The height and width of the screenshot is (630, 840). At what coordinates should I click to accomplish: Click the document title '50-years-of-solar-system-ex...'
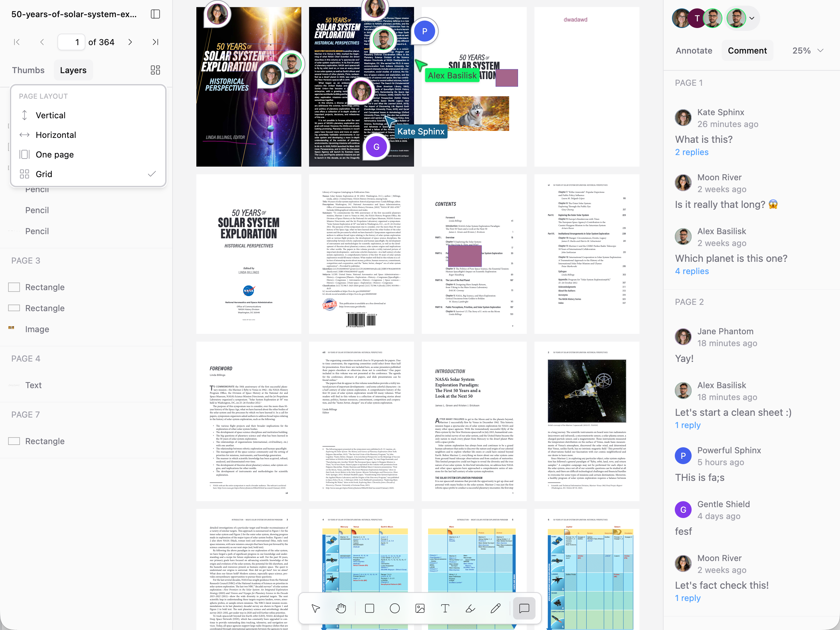pos(74,14)
